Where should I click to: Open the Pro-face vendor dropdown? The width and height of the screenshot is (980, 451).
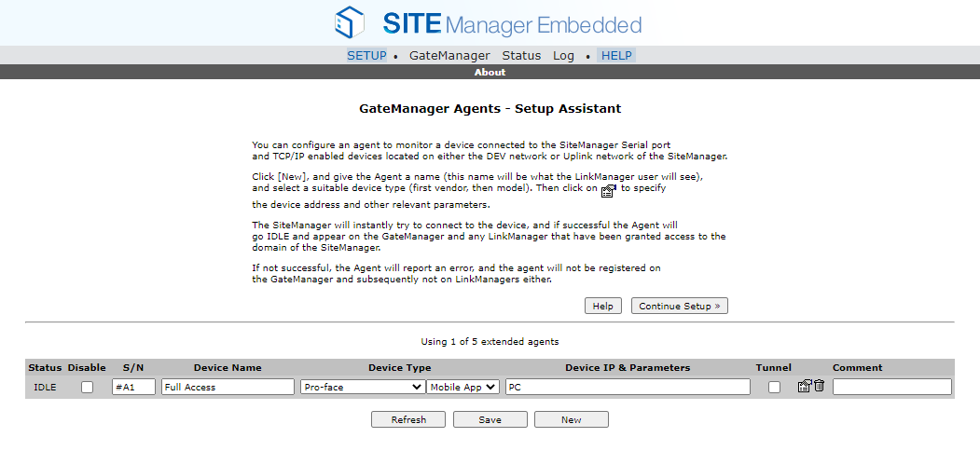tap(362, 387)
